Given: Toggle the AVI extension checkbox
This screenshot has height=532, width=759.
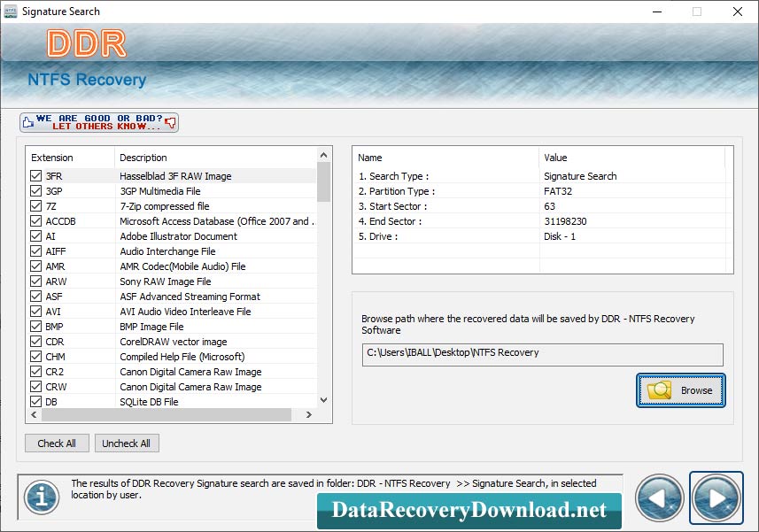Looking at the screenshot, I should click(x=35, y=311).
